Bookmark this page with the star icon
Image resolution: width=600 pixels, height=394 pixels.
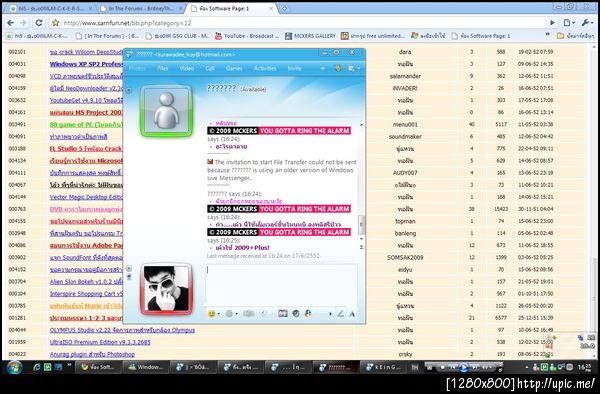55,23
